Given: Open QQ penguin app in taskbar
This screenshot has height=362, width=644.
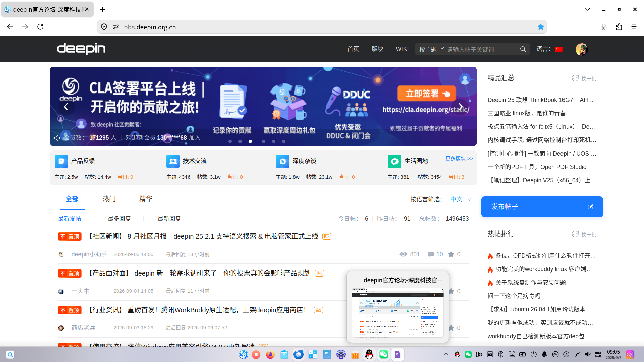Looking at the screenshot, I should pos(369,354).
